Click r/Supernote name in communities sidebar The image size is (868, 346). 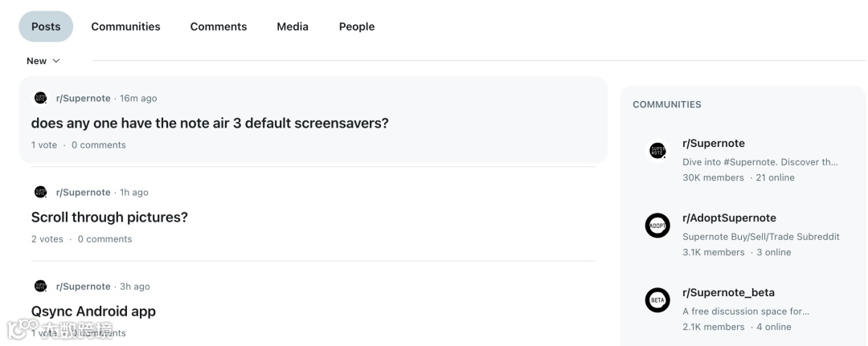point(714,144)
